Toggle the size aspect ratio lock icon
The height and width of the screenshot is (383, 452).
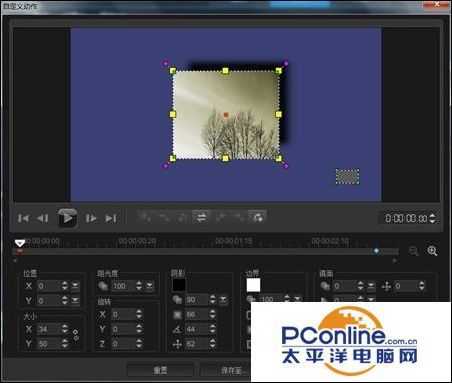[x=76, y=335]
